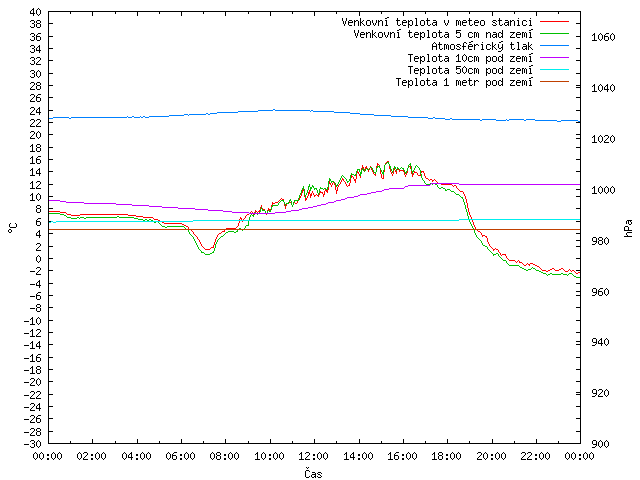Click the '940' pressure axis label
The width and height of the screenshot is (640, 480).
point(600,342)
